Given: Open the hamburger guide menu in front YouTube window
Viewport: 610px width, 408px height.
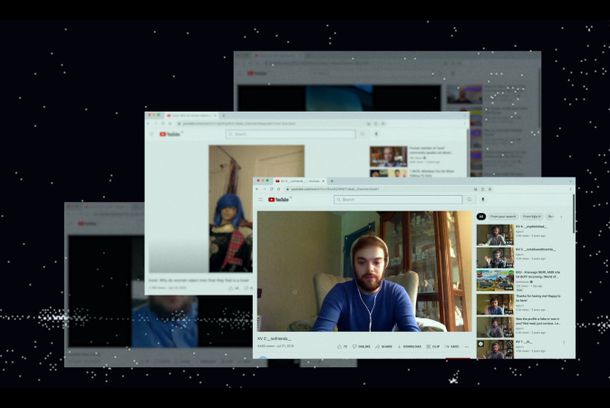Looking at the screenshot, I should point(260,200).
